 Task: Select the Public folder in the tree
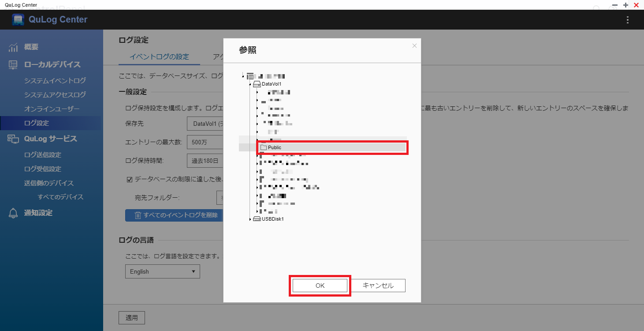(332, 147)
